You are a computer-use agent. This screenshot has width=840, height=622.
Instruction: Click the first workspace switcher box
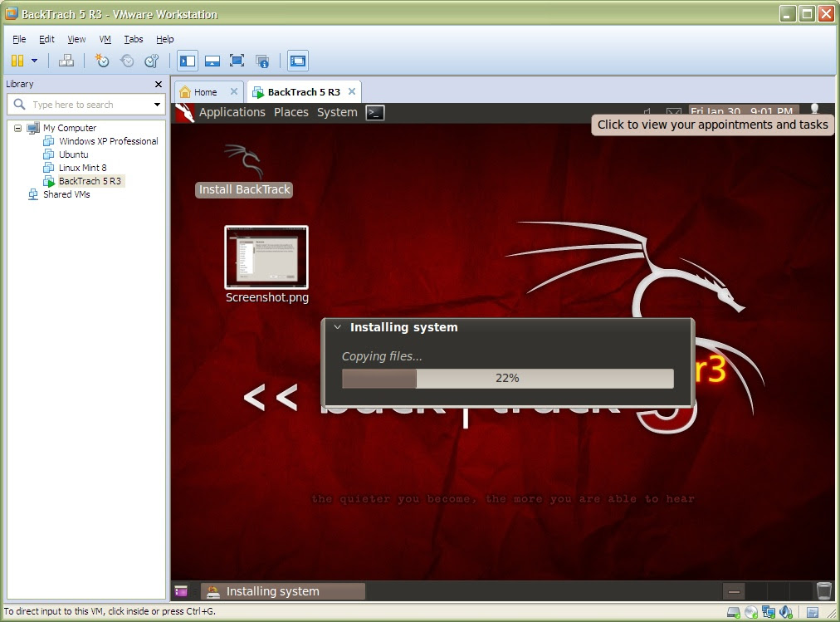tap(734, 591)
